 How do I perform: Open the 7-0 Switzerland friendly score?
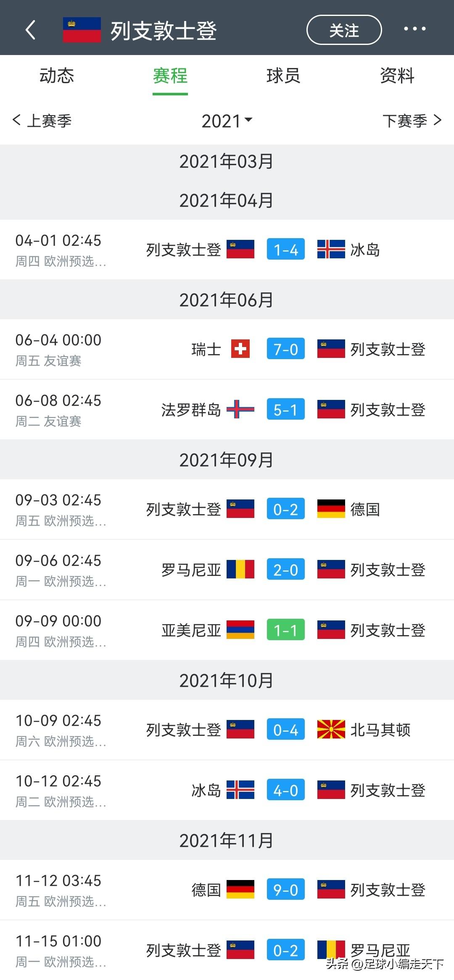pos(286,349)
